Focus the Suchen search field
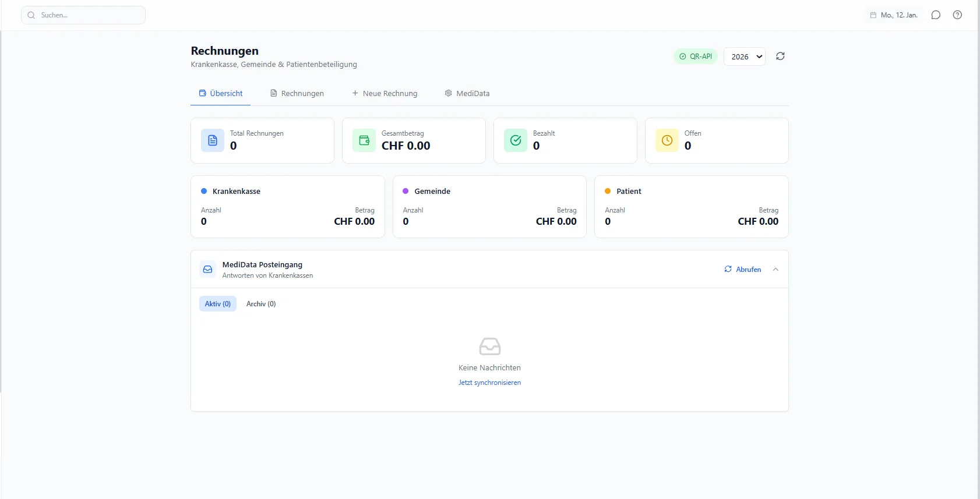The height and width of the screenshot is (499, 980). (x=83, y=15)
